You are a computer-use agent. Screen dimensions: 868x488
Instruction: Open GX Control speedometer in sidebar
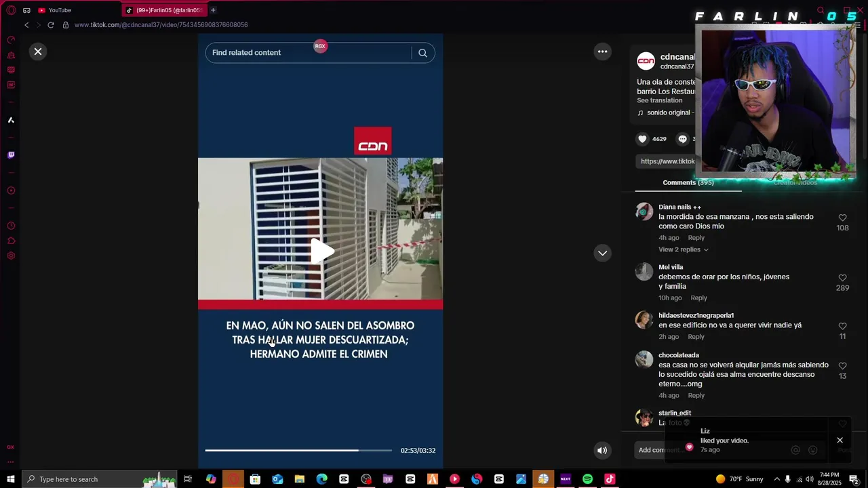coord(11,40)
